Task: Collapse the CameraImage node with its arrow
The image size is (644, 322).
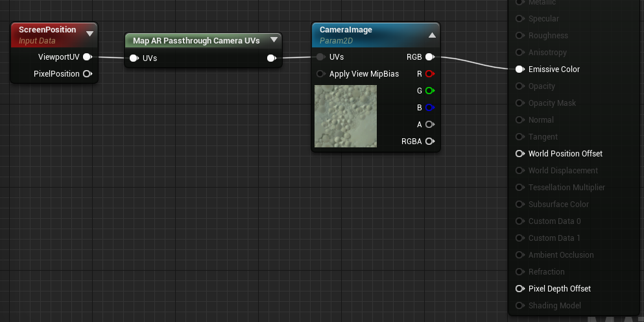Action: pos(432,35)
